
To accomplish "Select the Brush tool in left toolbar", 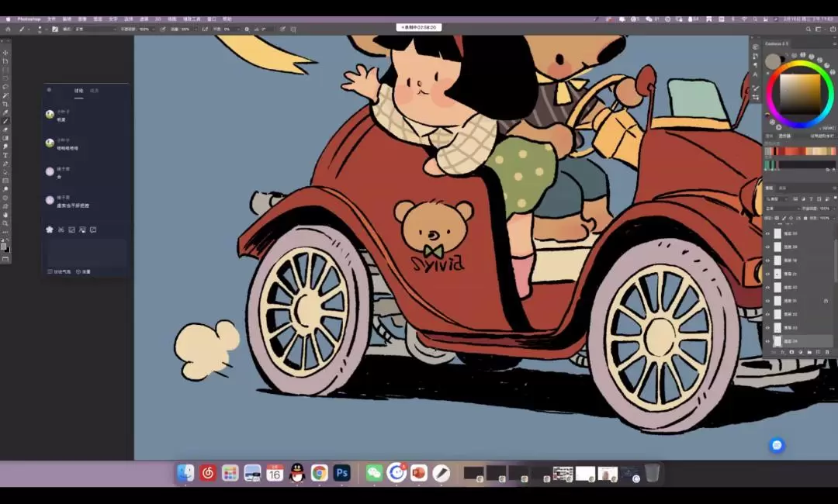I will (x=5, y=121).
